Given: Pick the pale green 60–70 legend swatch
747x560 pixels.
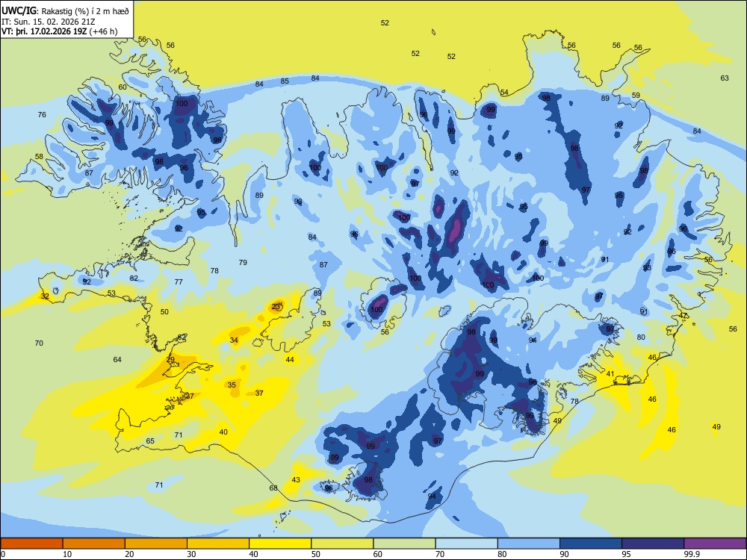Looking at the screenshot, I should tap(404, 544).
